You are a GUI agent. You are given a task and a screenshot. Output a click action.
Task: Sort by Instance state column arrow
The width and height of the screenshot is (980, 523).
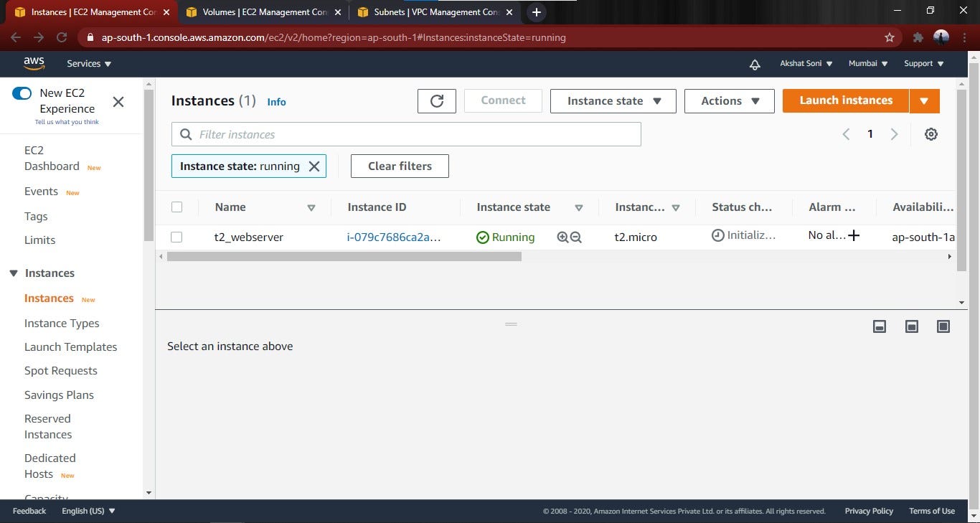[579, 208]
